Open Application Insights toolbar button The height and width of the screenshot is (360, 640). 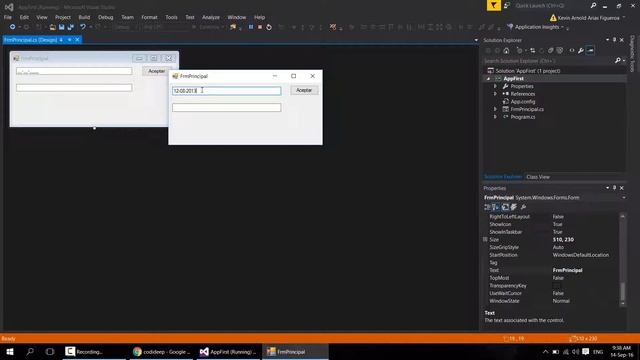pyautogui.click(x=536, y=27)
